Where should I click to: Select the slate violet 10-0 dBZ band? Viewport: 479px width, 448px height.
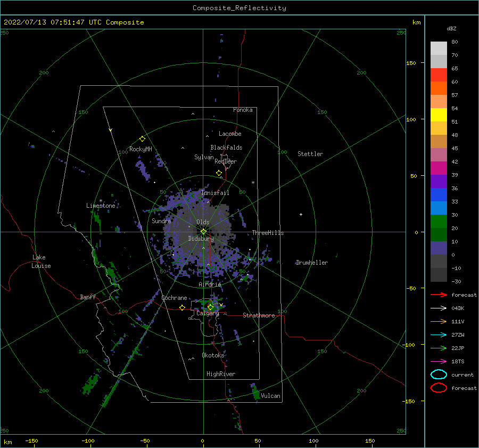point(439,248)
